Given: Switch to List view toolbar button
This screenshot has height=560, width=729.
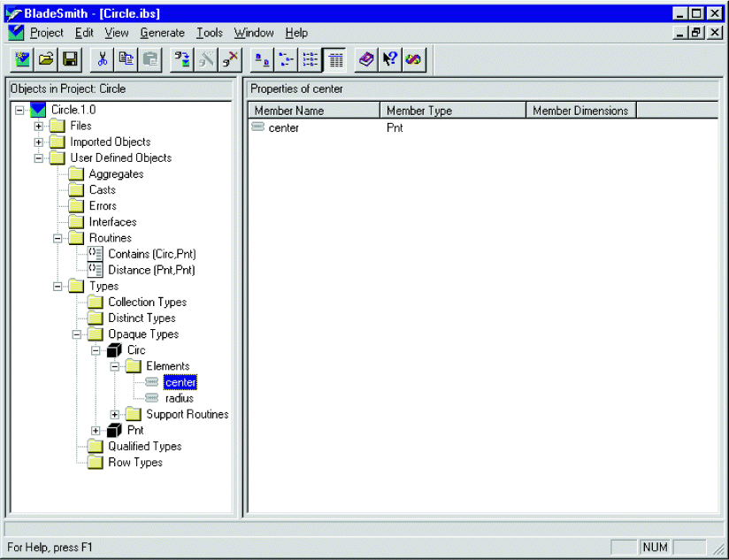Looking at the screenshot, I should (x=311, y=59).
